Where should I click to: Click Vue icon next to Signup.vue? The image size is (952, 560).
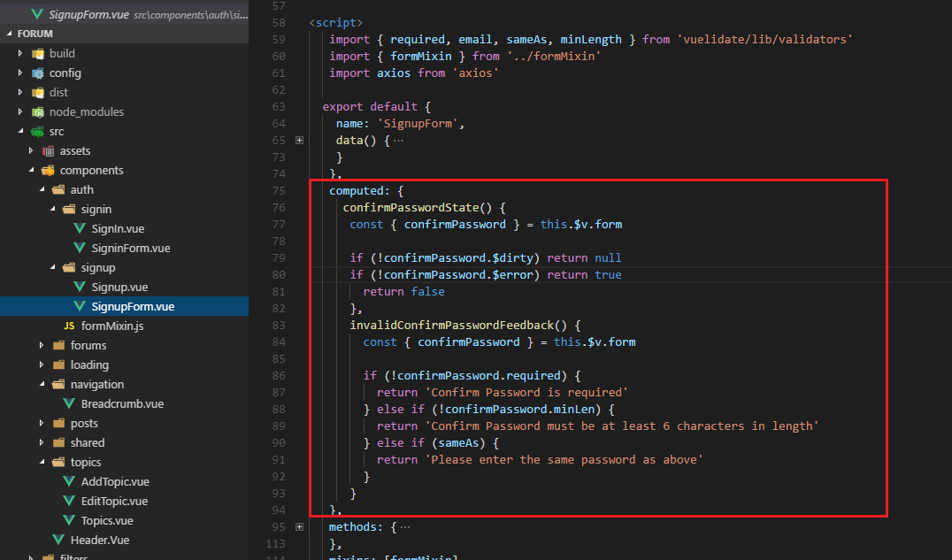[80, 287]
